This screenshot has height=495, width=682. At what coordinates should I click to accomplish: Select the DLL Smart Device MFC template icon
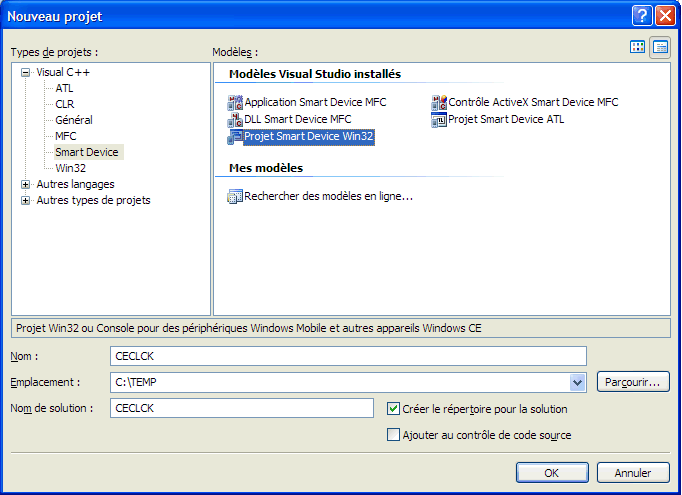coord(235,120)
